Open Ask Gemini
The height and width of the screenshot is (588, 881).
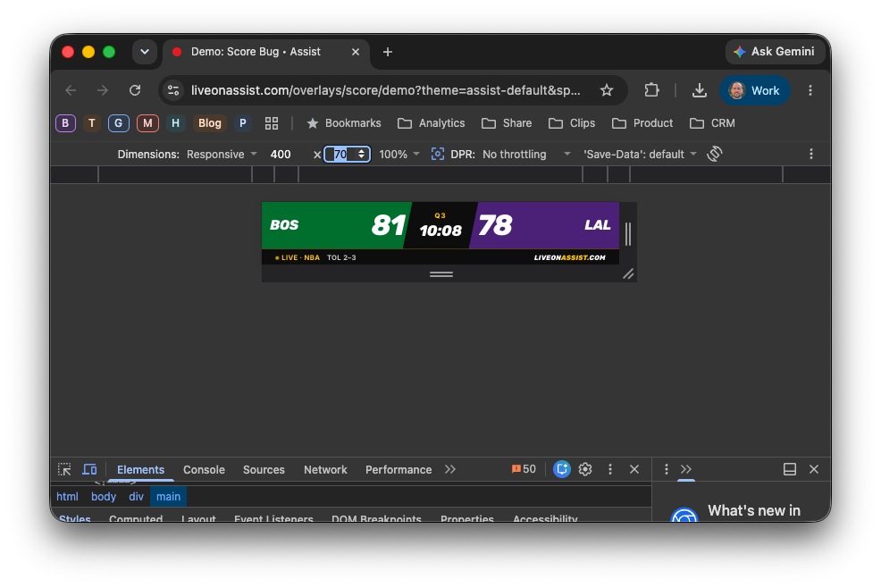coord(775,52)
